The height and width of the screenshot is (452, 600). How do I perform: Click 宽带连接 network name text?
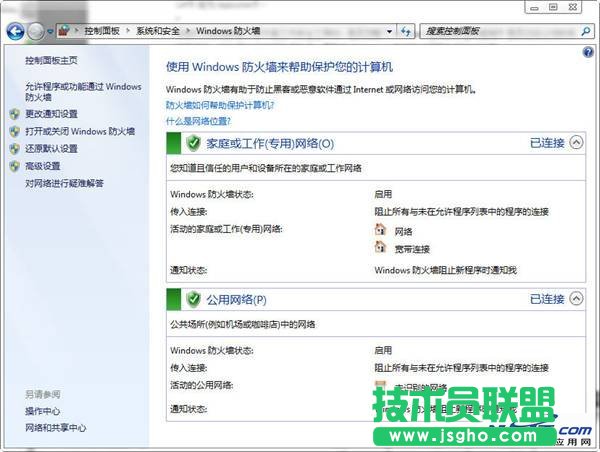click(412, 249)
